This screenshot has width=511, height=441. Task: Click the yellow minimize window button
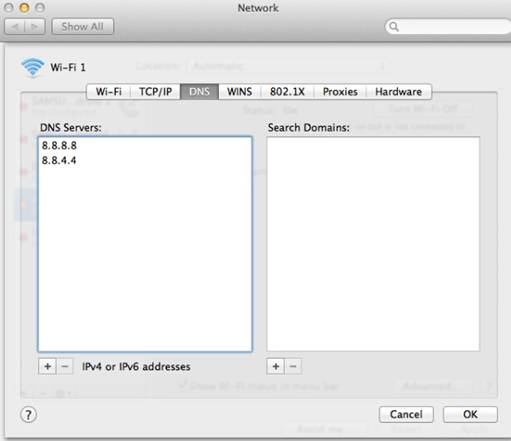tap(24, 7)
